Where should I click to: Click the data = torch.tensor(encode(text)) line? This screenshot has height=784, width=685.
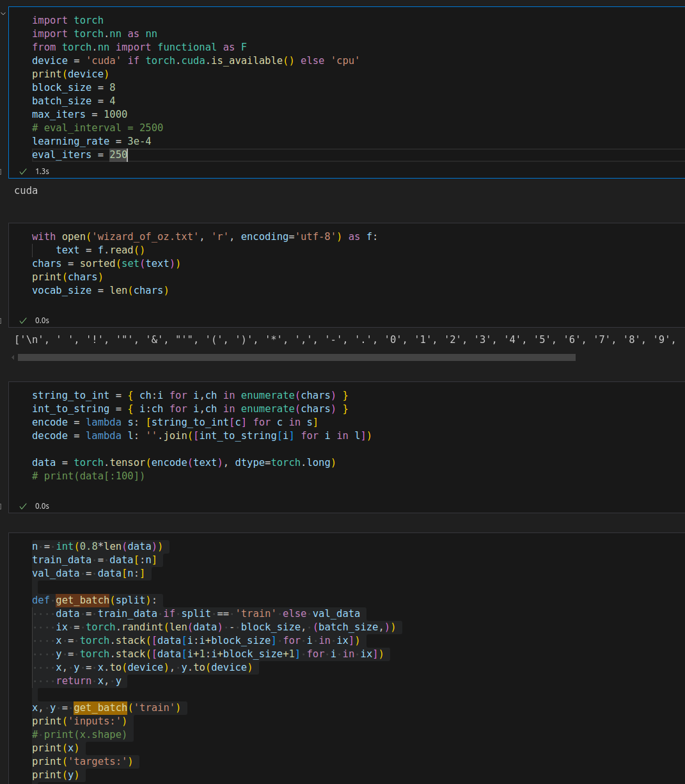click(184, 463)
